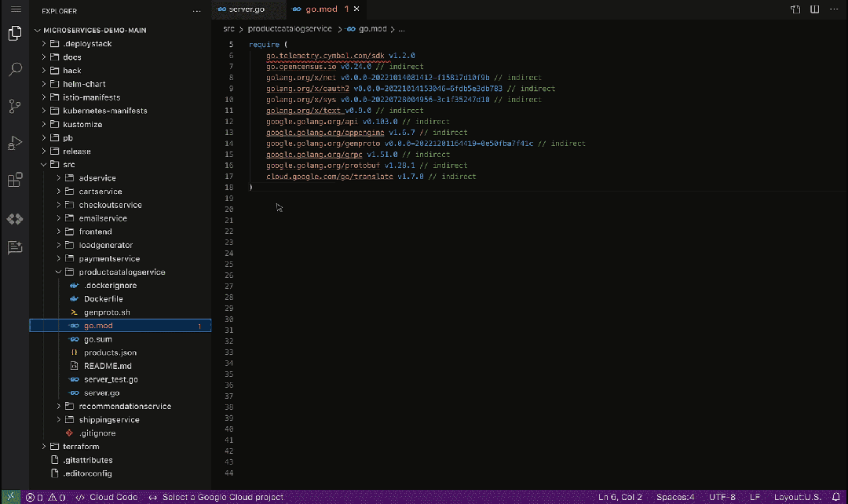Expand the loadgenerator folder
This screenshot has height=504, width=848.
pos(106,245)
